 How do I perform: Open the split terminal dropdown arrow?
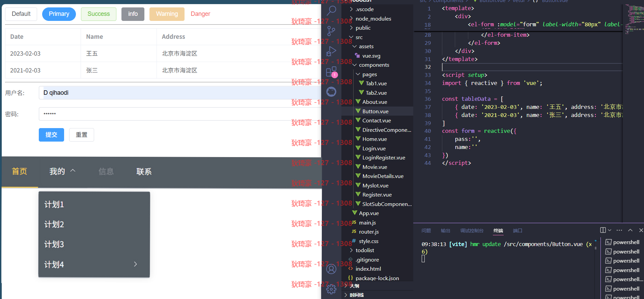610,230
